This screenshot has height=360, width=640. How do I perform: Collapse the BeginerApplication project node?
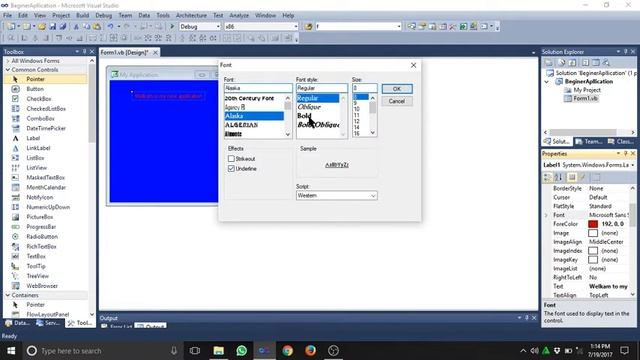[x=547, y=82]
